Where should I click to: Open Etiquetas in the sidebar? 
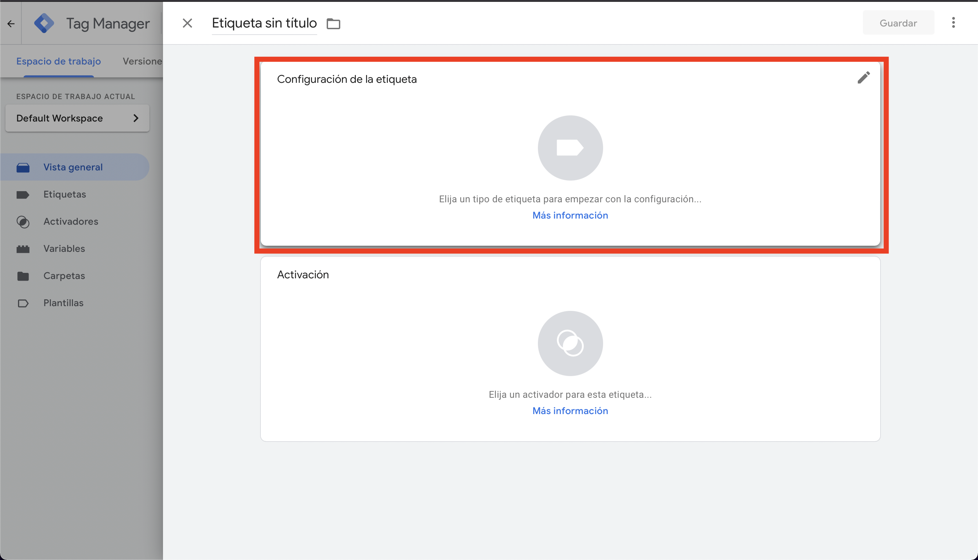coord(64,194)
